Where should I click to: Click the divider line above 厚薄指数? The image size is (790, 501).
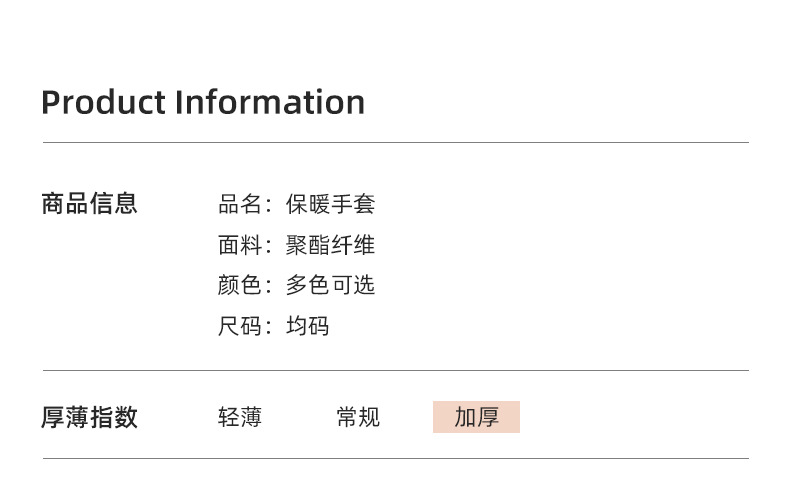point(396,370)
